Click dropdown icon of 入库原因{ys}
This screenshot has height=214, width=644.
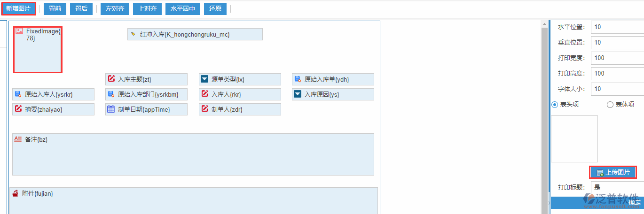pyautogui.click(x=298, y=94)
